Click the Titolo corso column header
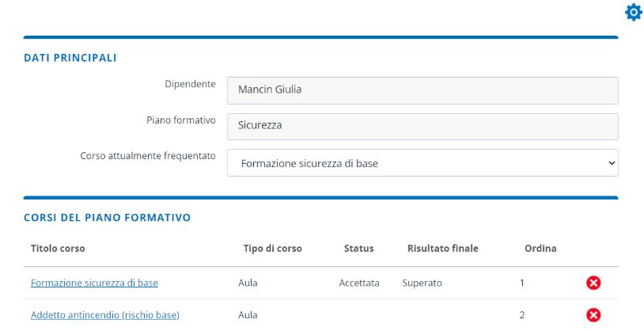 tap(58, 249)
